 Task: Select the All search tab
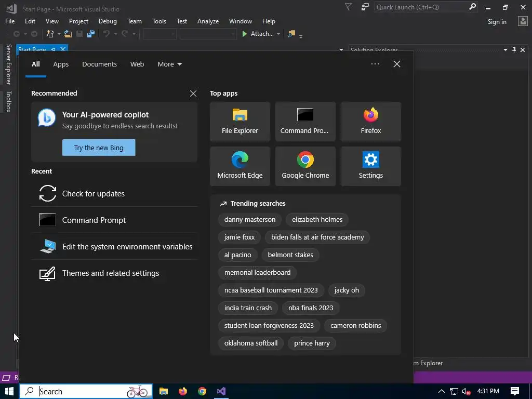point(36,64)
